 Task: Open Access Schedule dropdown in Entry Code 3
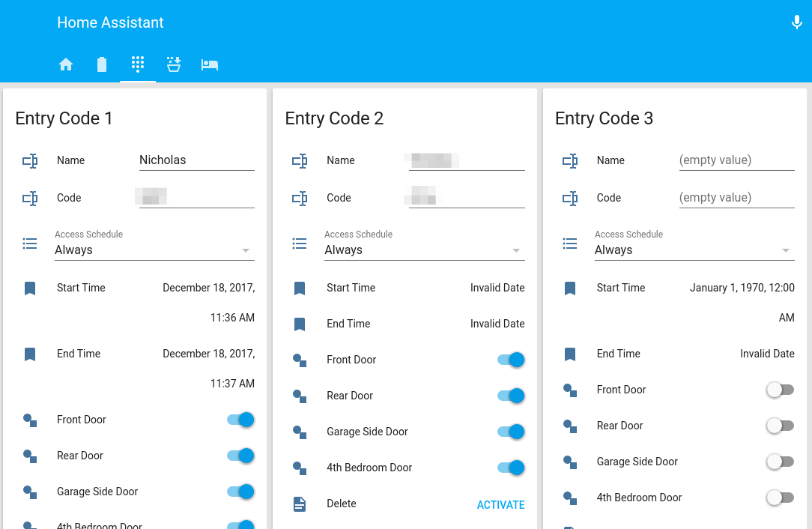(x=694, y=250)
